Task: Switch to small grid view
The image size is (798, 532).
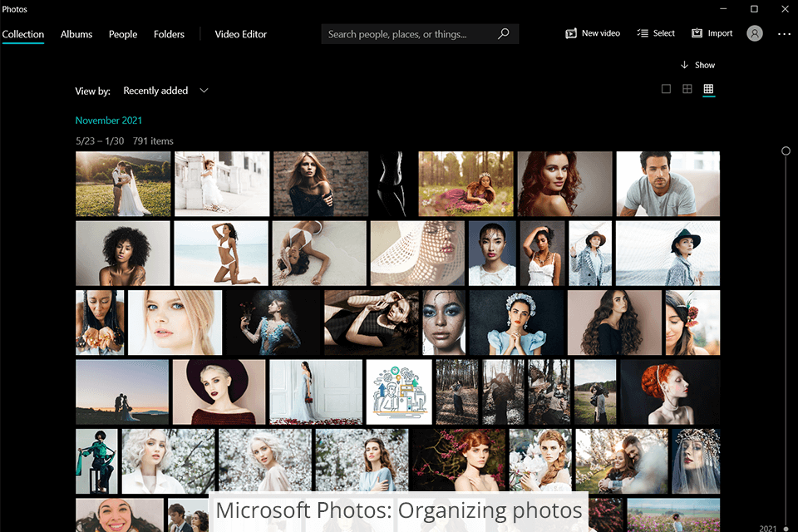Action: pos(708,89)
